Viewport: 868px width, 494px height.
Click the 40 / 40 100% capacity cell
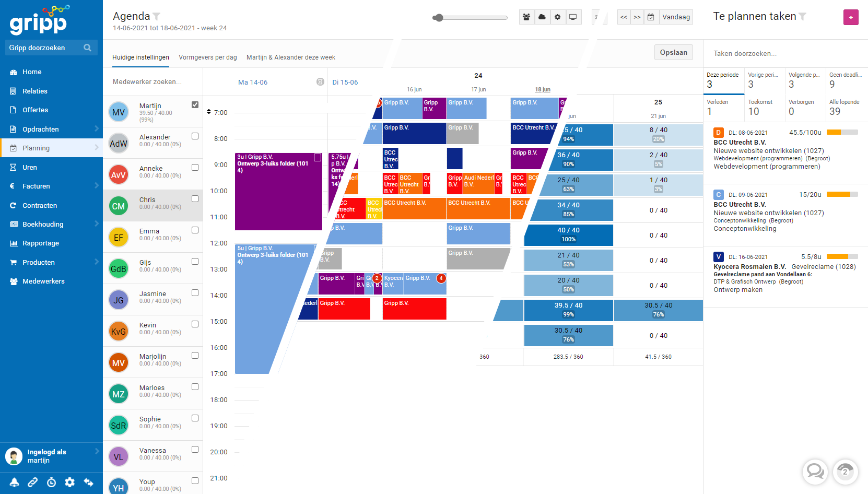tap(568, 235)
